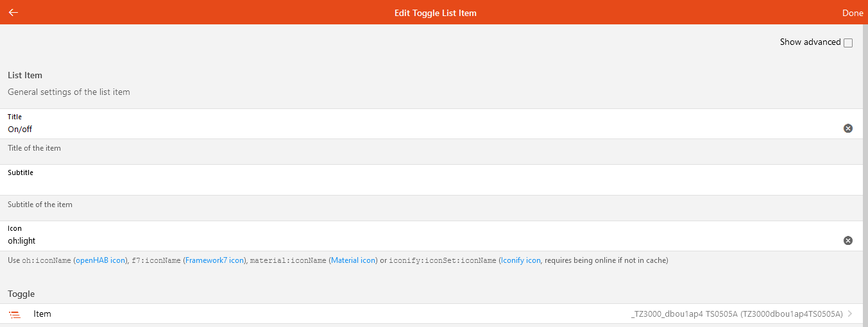Click the Toggle section heading
Screen dimensions: 868x327
tap(21, 294)
